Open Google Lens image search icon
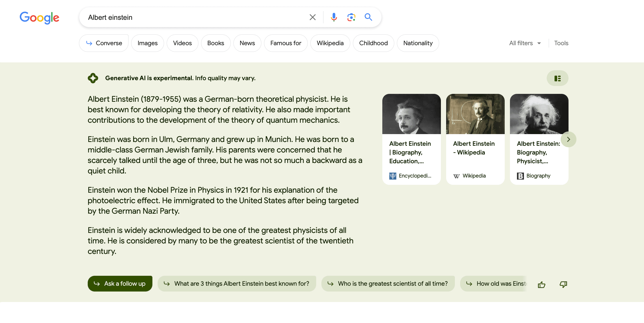Image resolution: width=644 pixels, height=323 pixels. (x=351, y=17)
